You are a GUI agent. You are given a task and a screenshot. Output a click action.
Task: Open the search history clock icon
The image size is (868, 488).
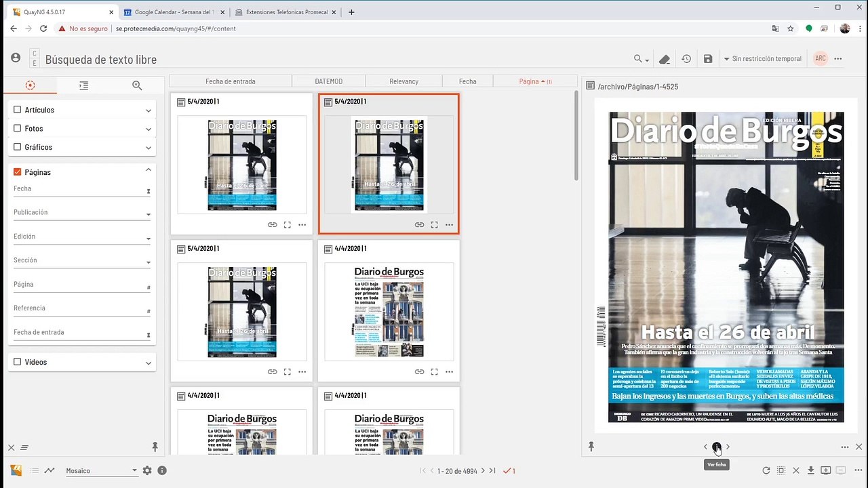(686, 59)
